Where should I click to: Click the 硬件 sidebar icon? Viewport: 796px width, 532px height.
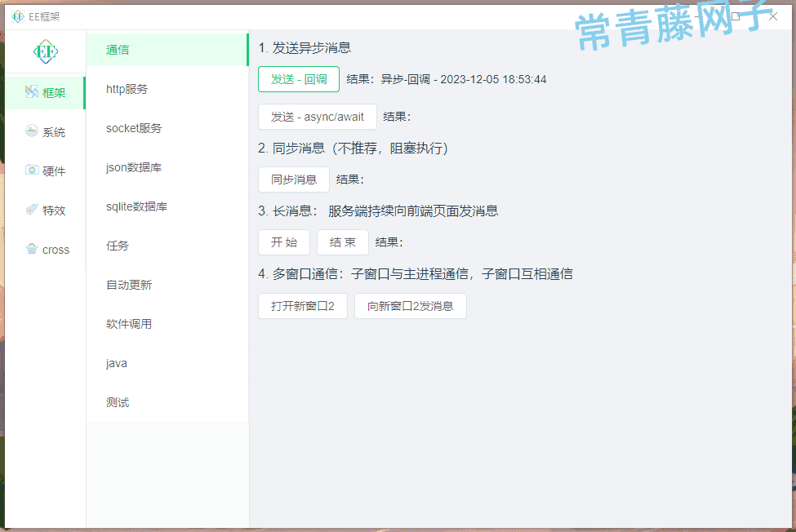(x=32, y=171)
